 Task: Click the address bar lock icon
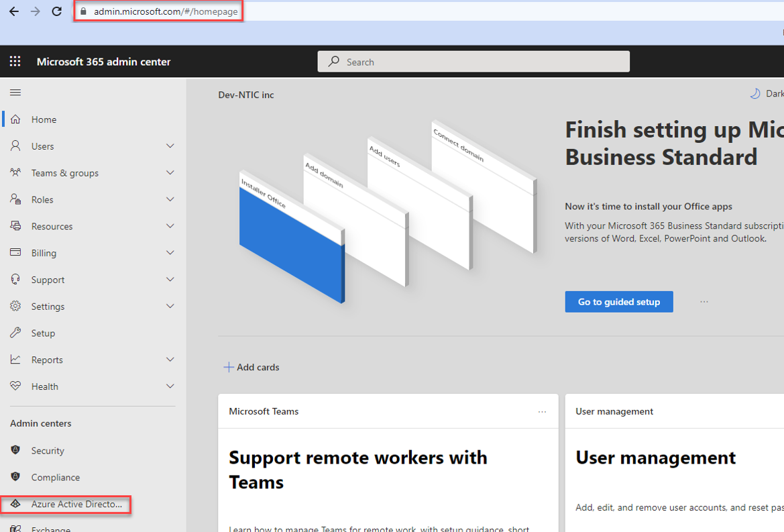point(84,11)
